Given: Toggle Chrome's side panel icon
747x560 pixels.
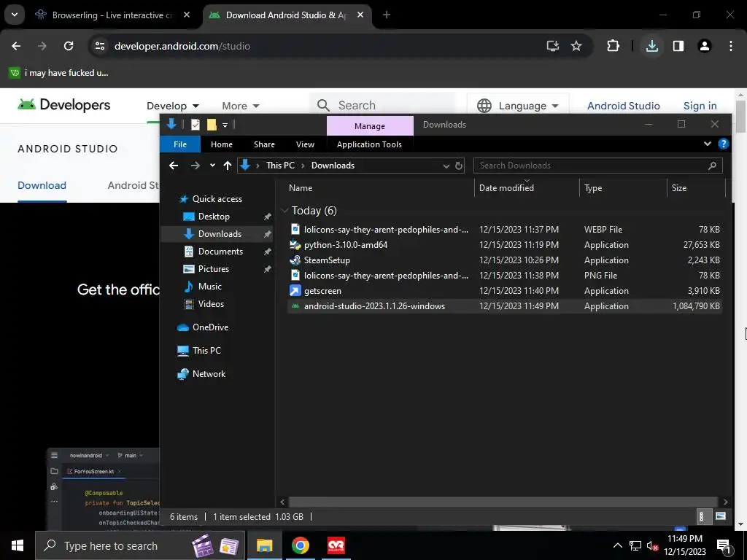Looking at the screenshot, I should click(x=678, y=46).
